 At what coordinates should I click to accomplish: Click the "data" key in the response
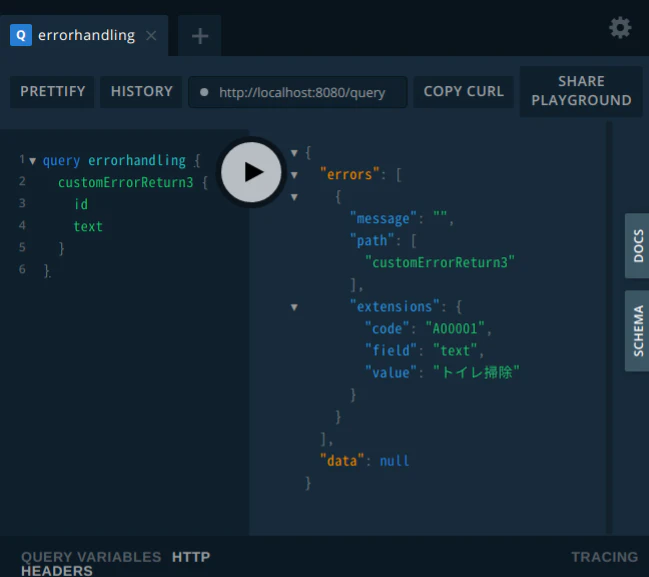342,460
